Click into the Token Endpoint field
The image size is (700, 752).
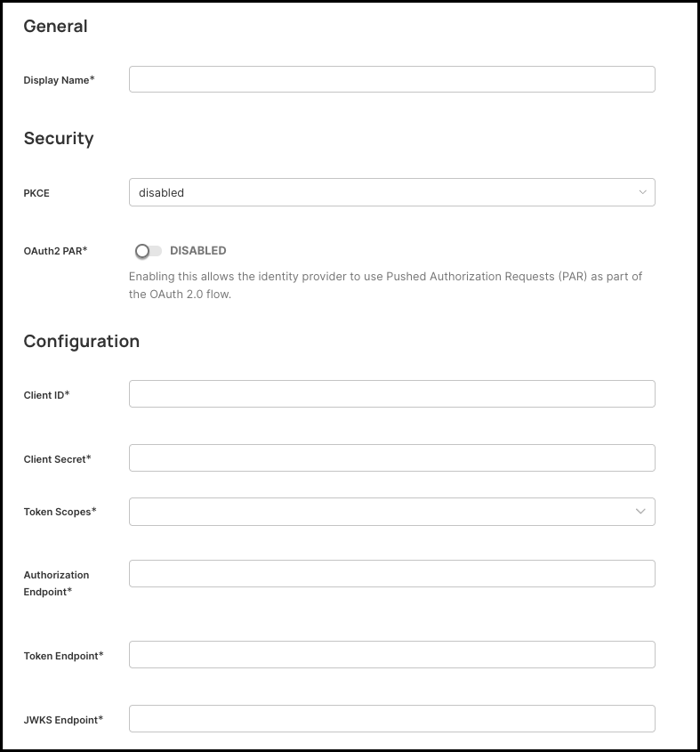coord(391,655)
